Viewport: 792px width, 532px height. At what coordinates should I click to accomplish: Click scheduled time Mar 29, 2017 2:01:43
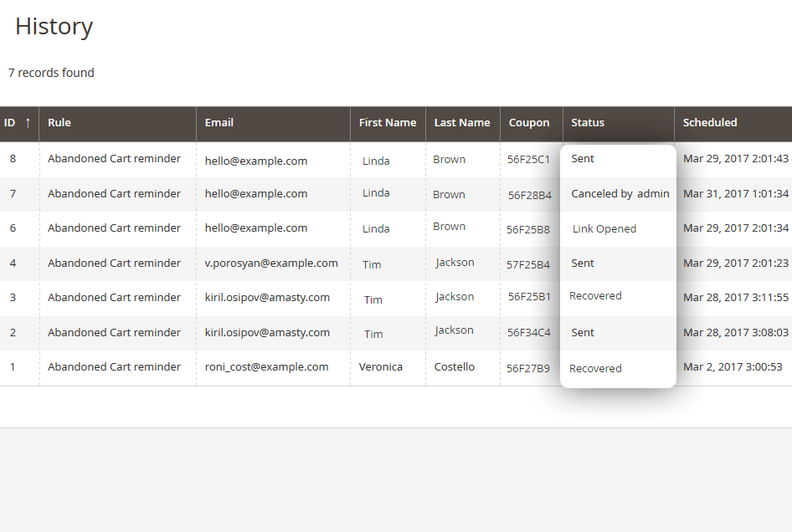(736, 158)
